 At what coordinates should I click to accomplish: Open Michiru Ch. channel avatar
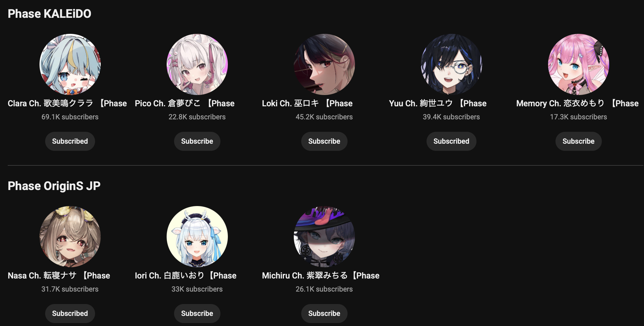324,237
